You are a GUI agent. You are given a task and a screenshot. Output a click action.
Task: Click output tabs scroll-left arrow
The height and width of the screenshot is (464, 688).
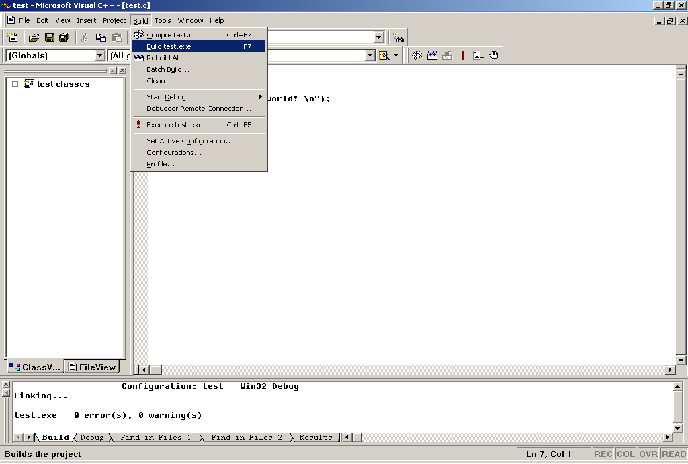pos(18,437)
